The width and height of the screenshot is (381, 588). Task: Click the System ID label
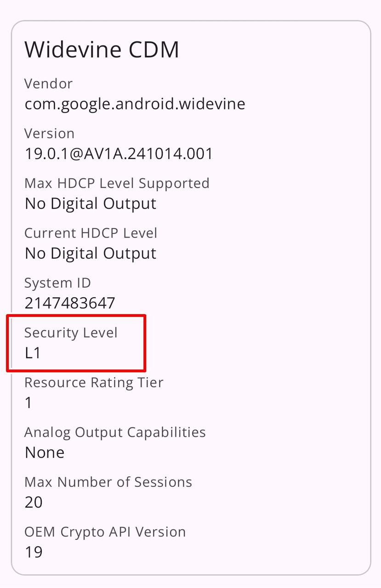pos(57,283)
